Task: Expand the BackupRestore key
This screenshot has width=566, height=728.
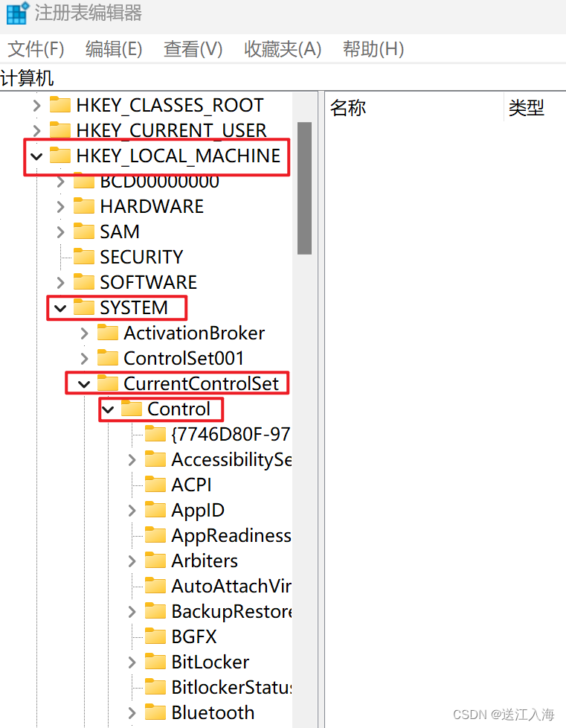Action: (132, 612)
